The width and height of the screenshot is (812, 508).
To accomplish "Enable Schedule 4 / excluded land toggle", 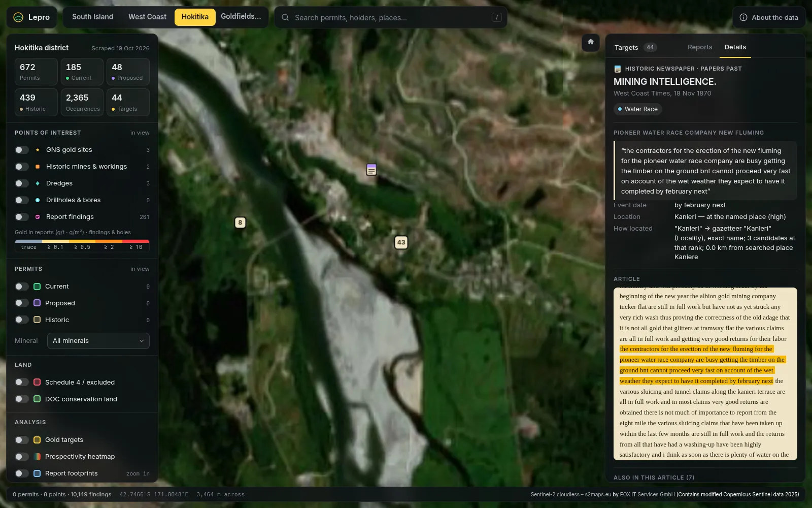I will (22, 383).
